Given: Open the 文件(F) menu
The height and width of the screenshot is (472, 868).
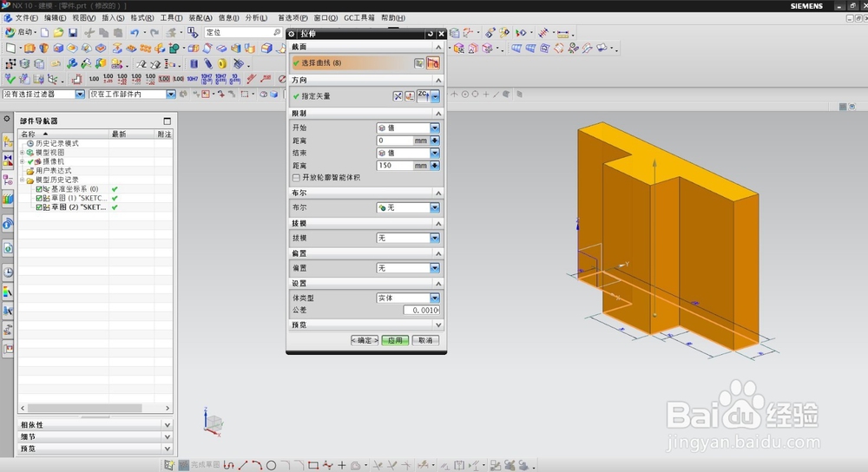Looking at the screenshot, I should [27, 17].
